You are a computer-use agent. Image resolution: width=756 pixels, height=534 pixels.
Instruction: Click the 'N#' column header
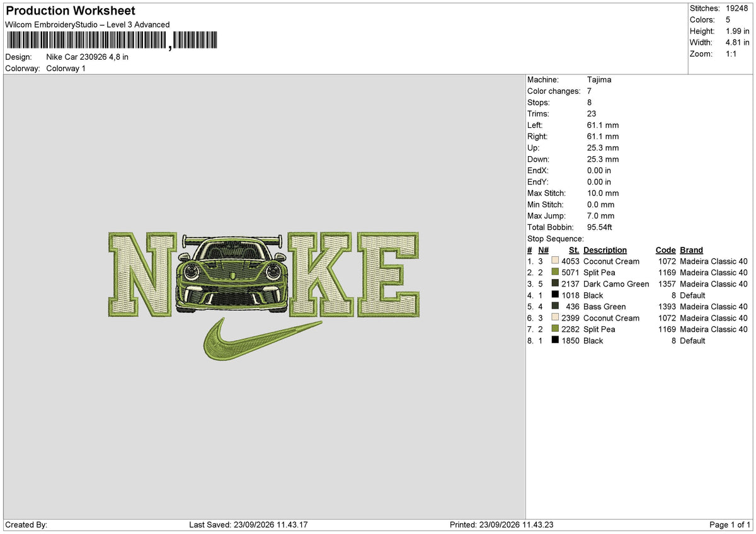(544, 249)
